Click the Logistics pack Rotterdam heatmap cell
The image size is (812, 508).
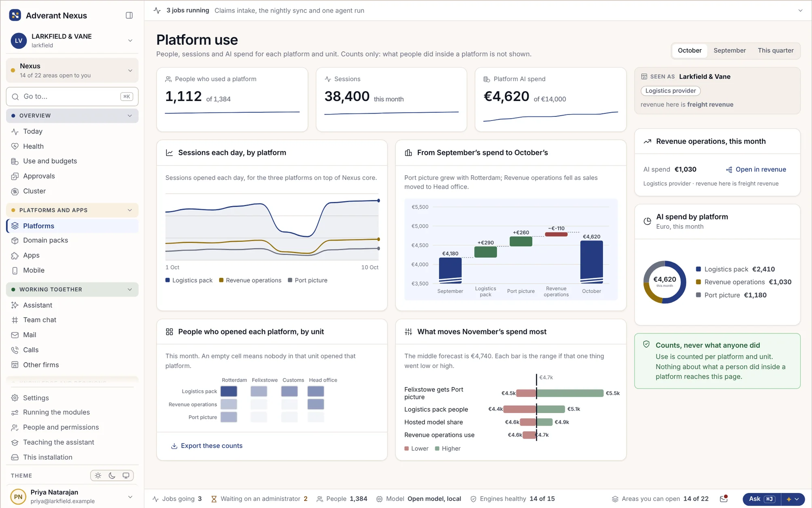point(229,392)
